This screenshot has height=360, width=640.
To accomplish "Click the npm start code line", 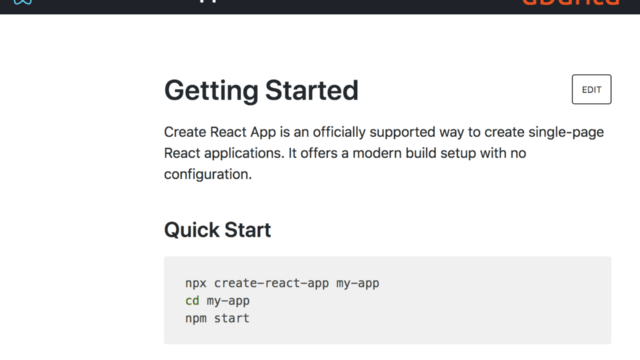I will coord(217,318).
